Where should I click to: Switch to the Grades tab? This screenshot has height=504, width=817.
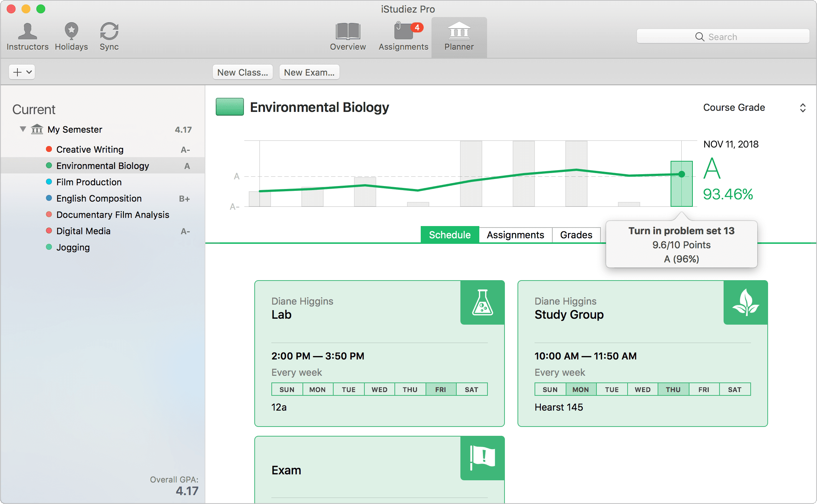(576, 235)
